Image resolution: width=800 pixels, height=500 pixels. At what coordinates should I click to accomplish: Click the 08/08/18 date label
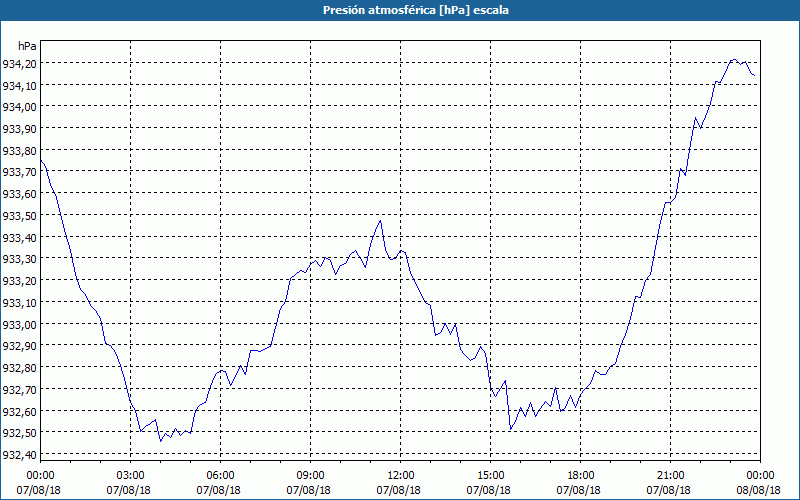[759, 490]
